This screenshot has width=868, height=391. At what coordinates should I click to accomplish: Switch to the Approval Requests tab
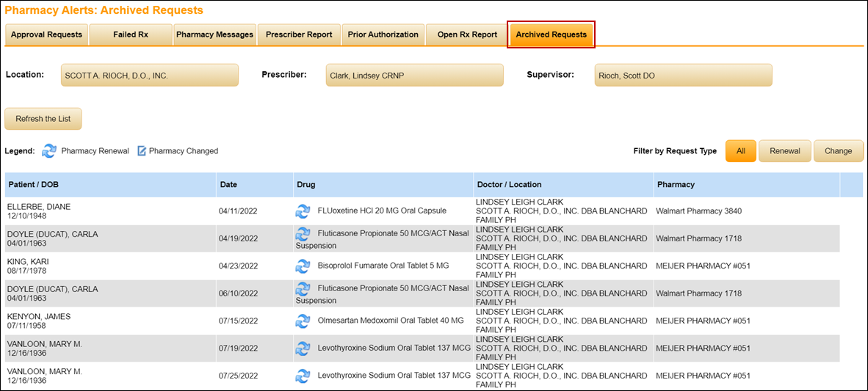click(x=46, y=34)
